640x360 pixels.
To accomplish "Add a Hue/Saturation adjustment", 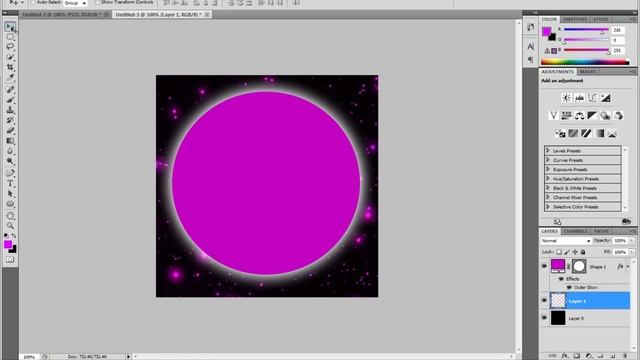I will (566, 116).
